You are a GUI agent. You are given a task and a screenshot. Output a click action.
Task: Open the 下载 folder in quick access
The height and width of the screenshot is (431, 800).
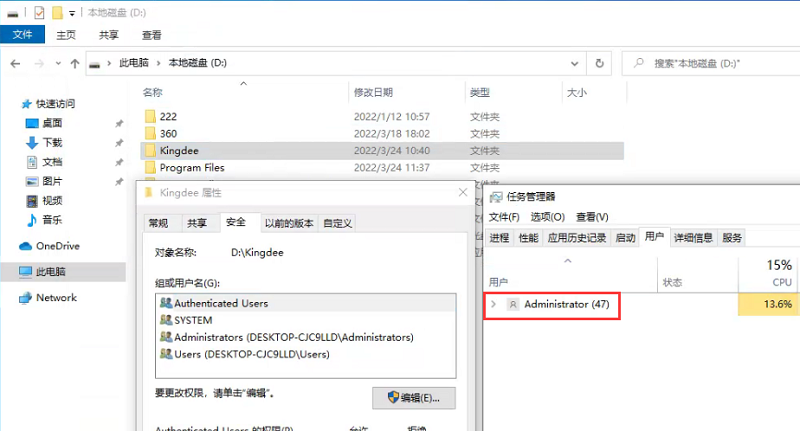click(x=52, y=143)
